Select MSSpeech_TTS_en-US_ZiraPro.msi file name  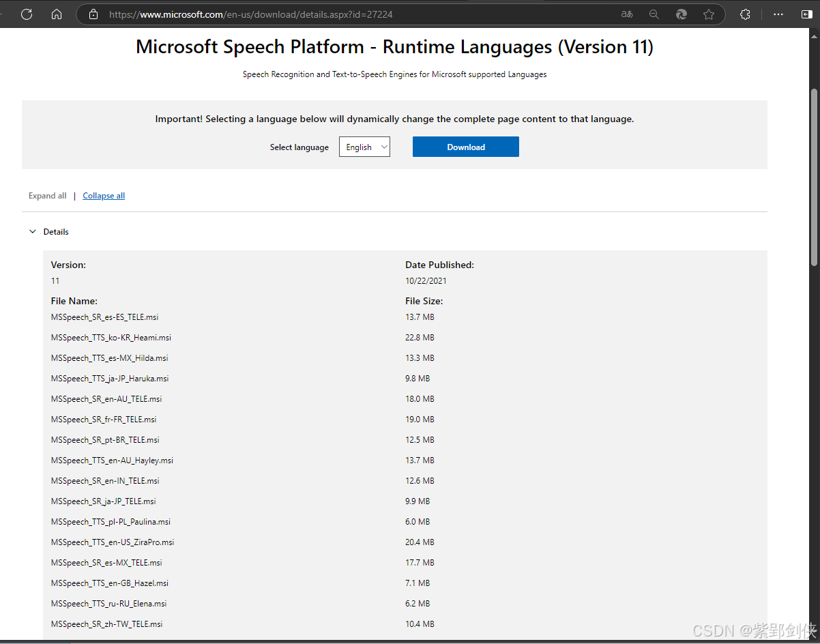point(113,542)
